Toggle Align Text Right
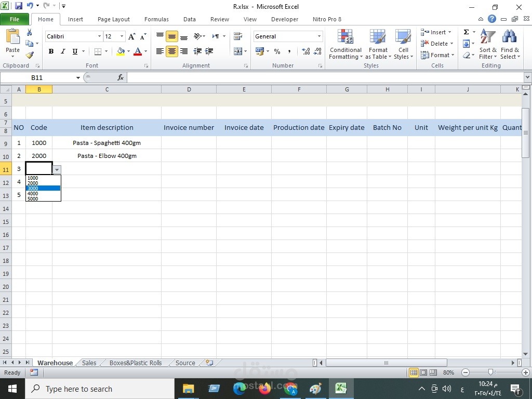 coord(184,51)
